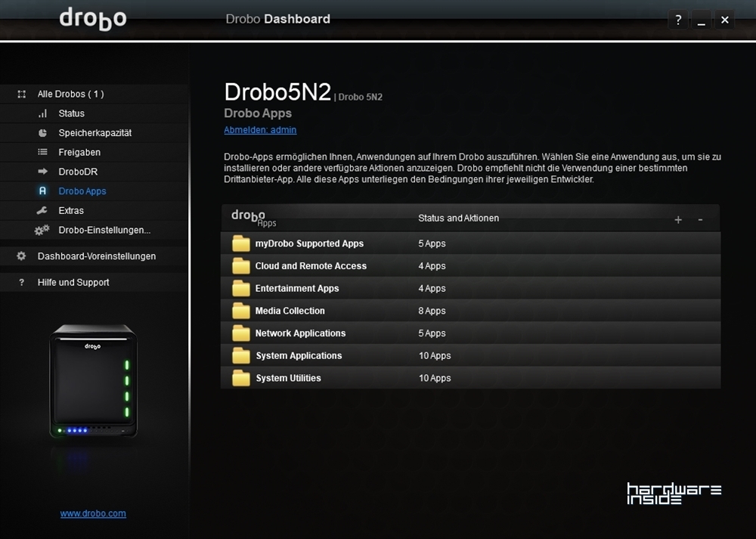This screenshot has height=539, width=756.
Task: Collapse all app categories with minus button
Action: 700,220
